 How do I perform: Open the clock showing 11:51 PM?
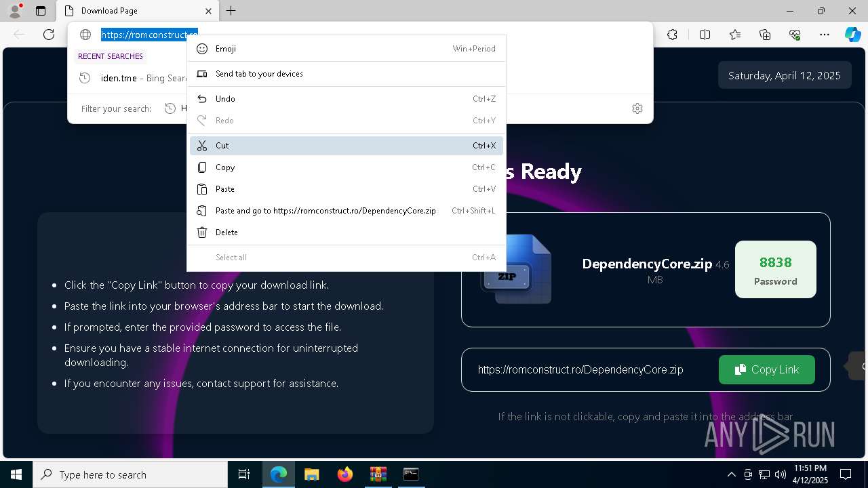[x=810, y=474]
